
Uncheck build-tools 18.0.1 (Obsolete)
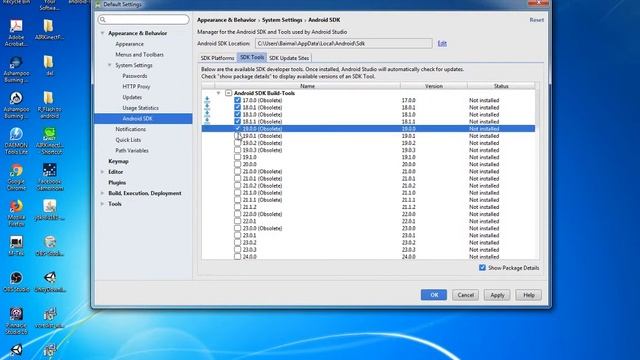click(x=238, y=107)
